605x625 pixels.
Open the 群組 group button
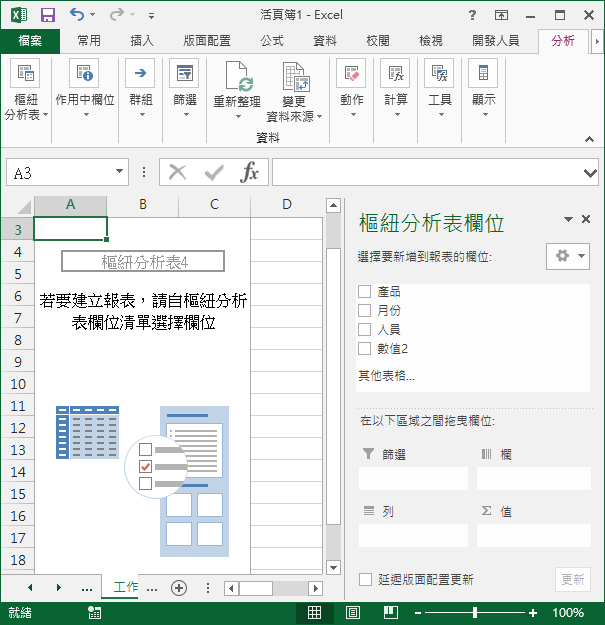140,88
